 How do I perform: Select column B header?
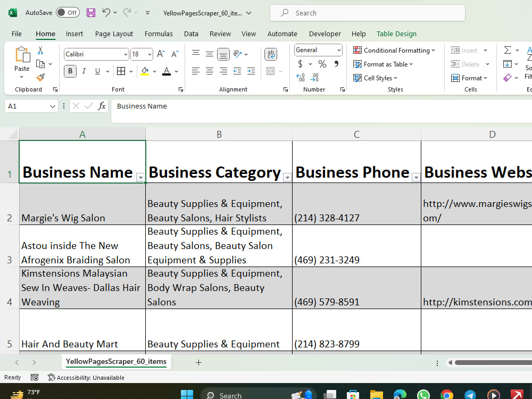click(x=219, y=135)
